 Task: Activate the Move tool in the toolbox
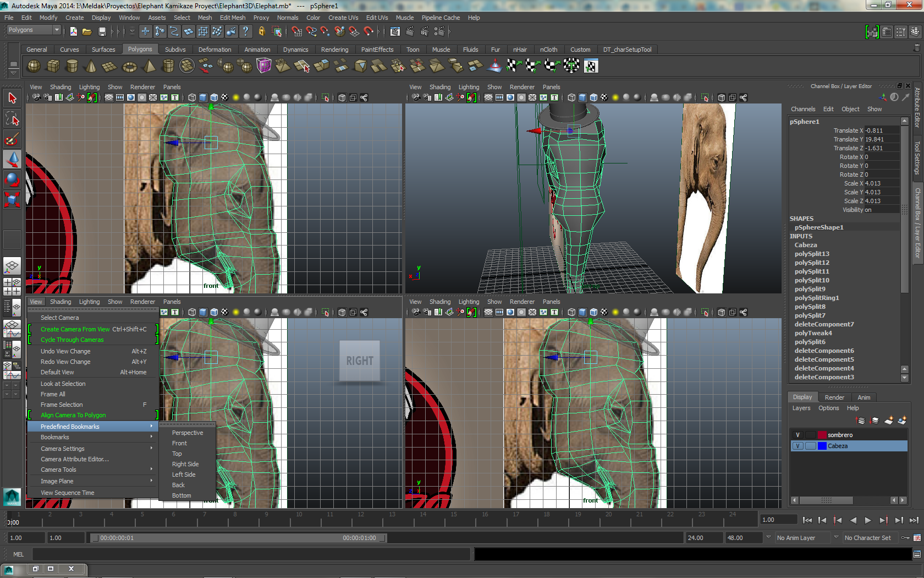(x=12, y=160)
